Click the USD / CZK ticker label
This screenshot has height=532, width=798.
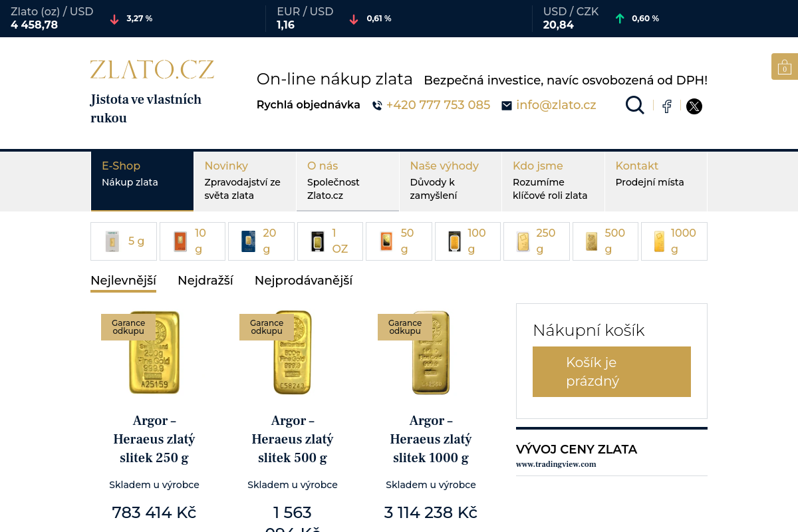click(x=571, y=11)
